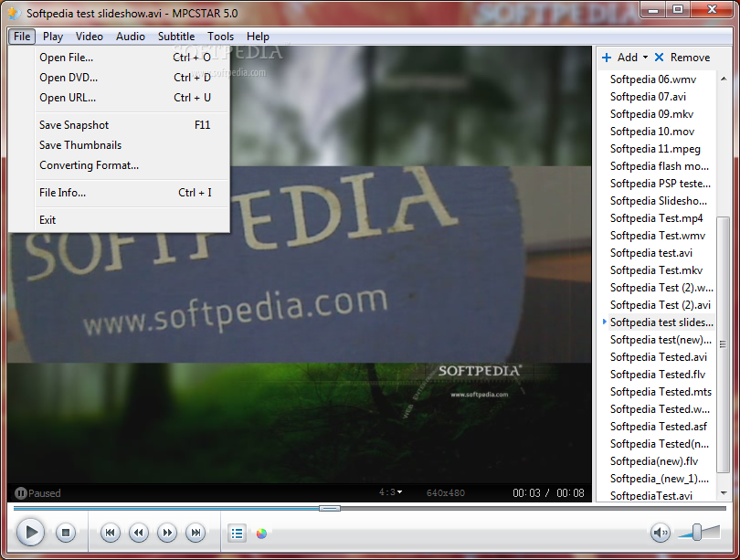Viewport: 740px width, 560px height.
Task: Select Softpedia_(new_1).... playlist entry
Action: (660, 479)
